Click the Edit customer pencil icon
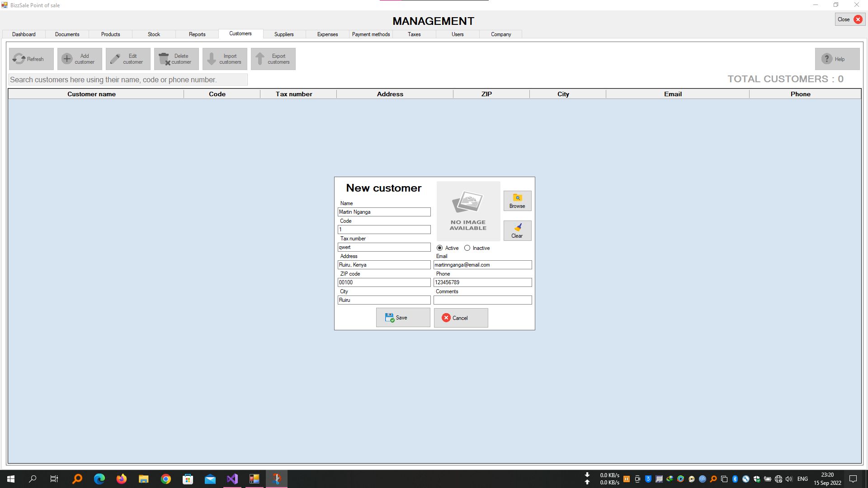Image resolution: width=868 pixels, height=488 pixels. click(x=115, y=59)
